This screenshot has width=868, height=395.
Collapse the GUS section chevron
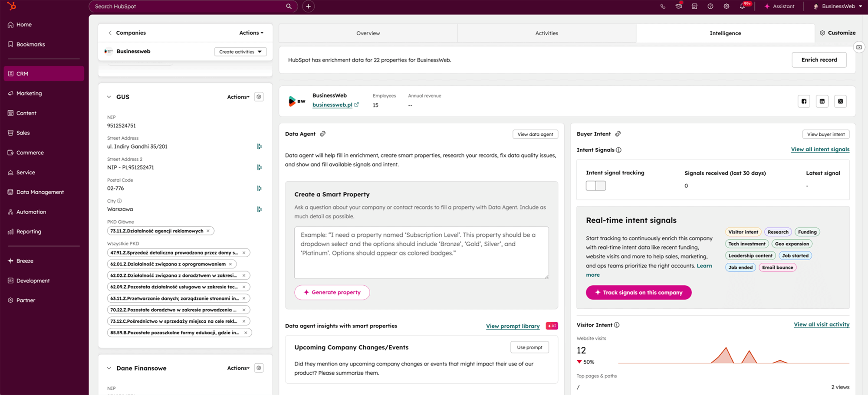coord(109,97)
